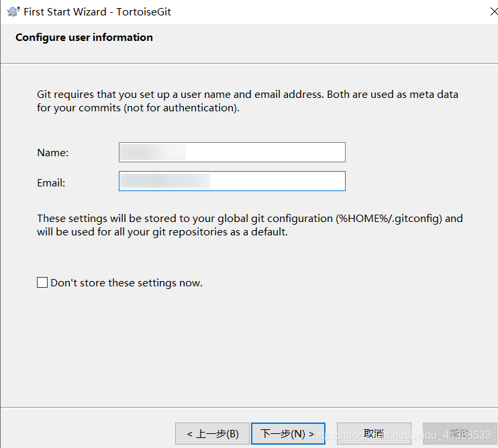This screenshot has width=498, height=448.
Task: Click the "Name:" label
Action: [53, 153]
